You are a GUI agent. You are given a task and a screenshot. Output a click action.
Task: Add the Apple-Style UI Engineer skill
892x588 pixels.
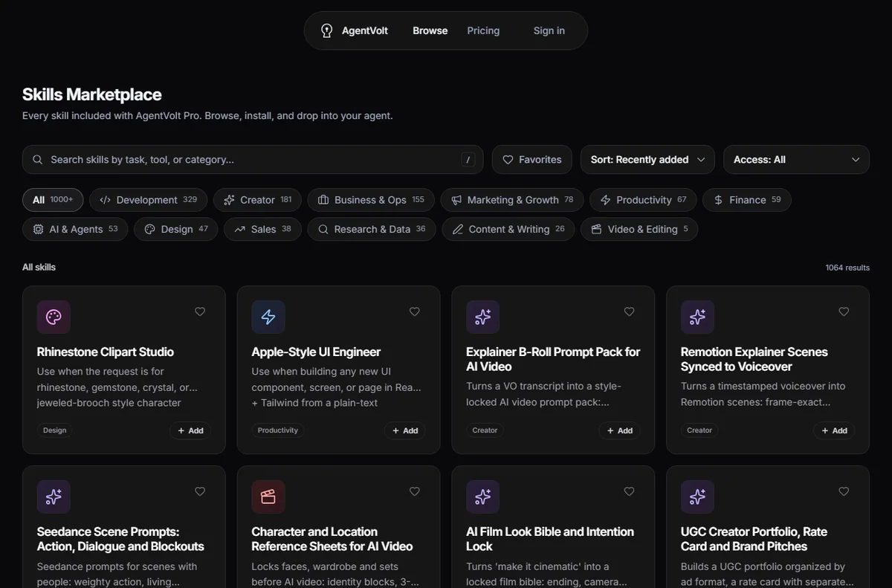coord(405,430)
